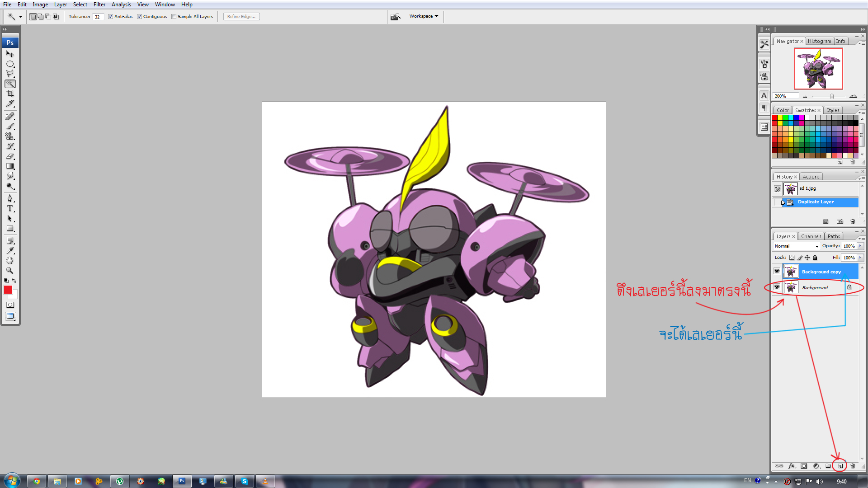Swap foreground and background colors
Viewport: 868px width, 488px height.
coord(14,281)
